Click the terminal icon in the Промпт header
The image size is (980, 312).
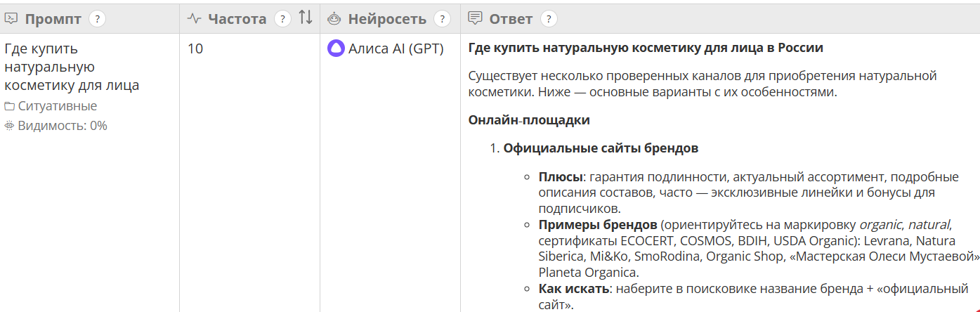tap(11, 19)
